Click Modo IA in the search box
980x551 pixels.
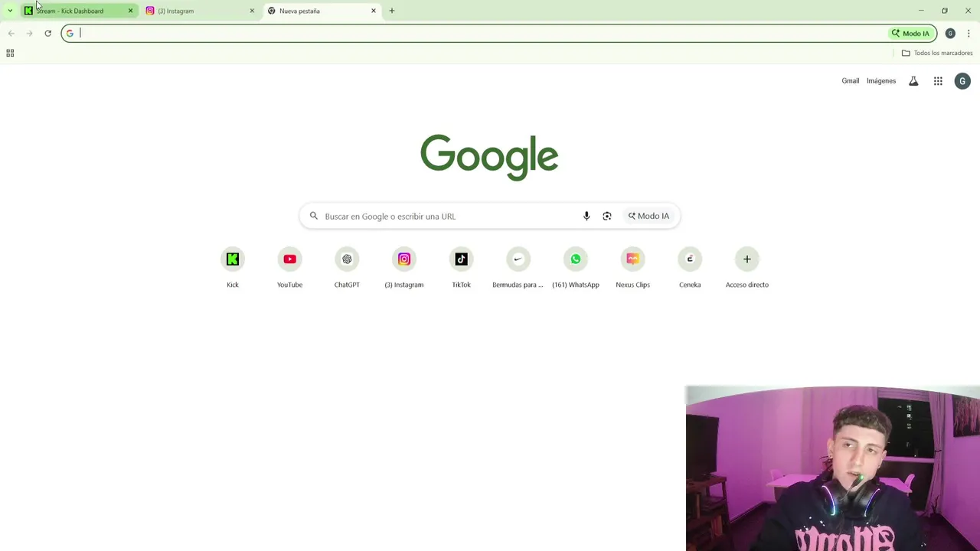coord(648,216)
